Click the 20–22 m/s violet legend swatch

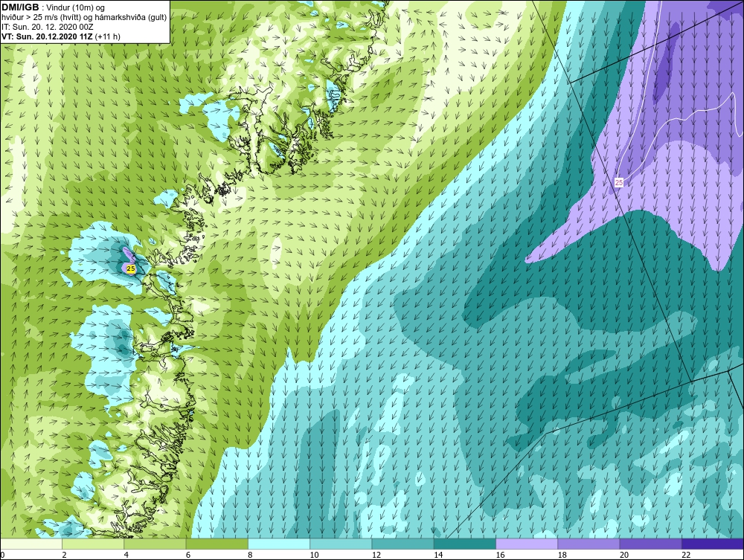(650, 544)
